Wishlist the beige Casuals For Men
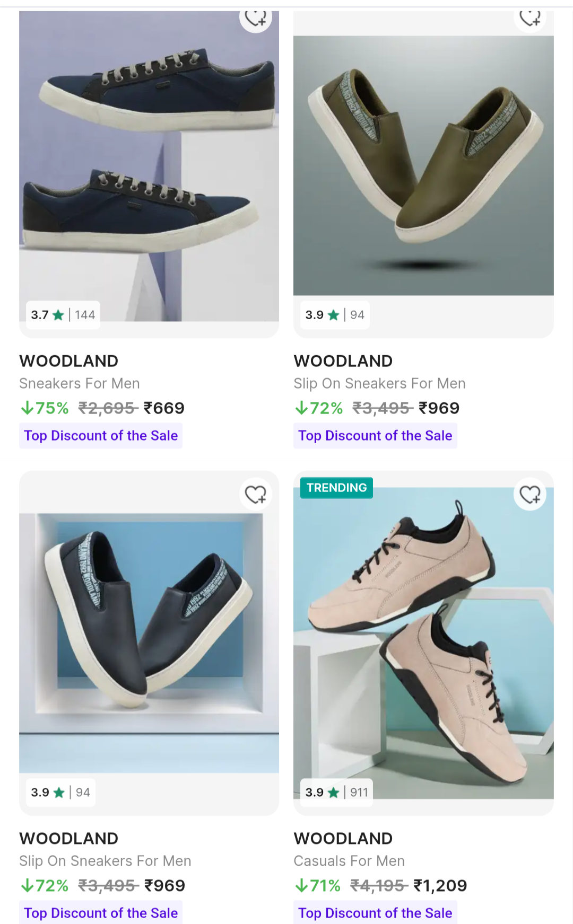 point(530,495)
